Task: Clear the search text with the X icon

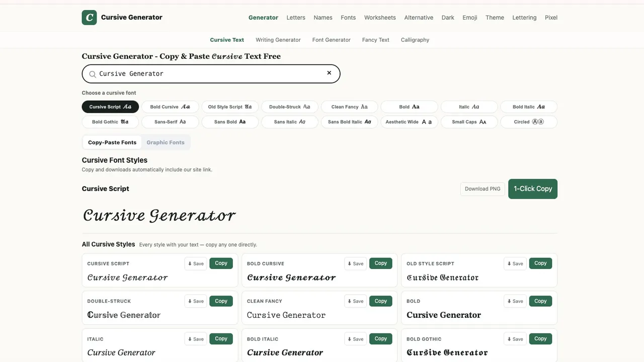Action: pyautogui.click(x=329, y=73)
